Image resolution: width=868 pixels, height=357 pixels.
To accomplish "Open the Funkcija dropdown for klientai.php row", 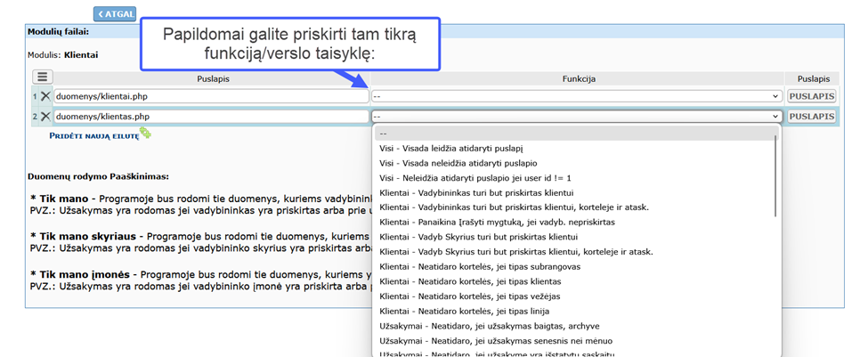I will (576, 96).
